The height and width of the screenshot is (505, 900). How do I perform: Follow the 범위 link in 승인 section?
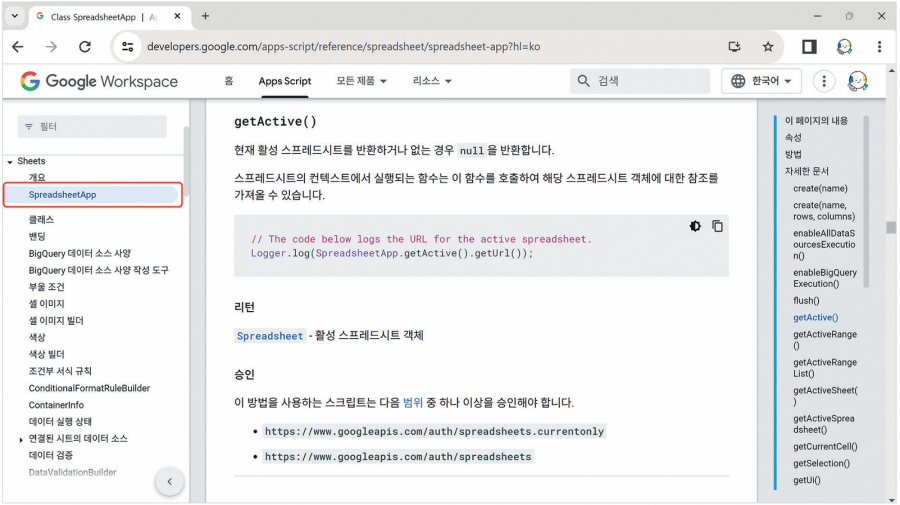point(413,402)
